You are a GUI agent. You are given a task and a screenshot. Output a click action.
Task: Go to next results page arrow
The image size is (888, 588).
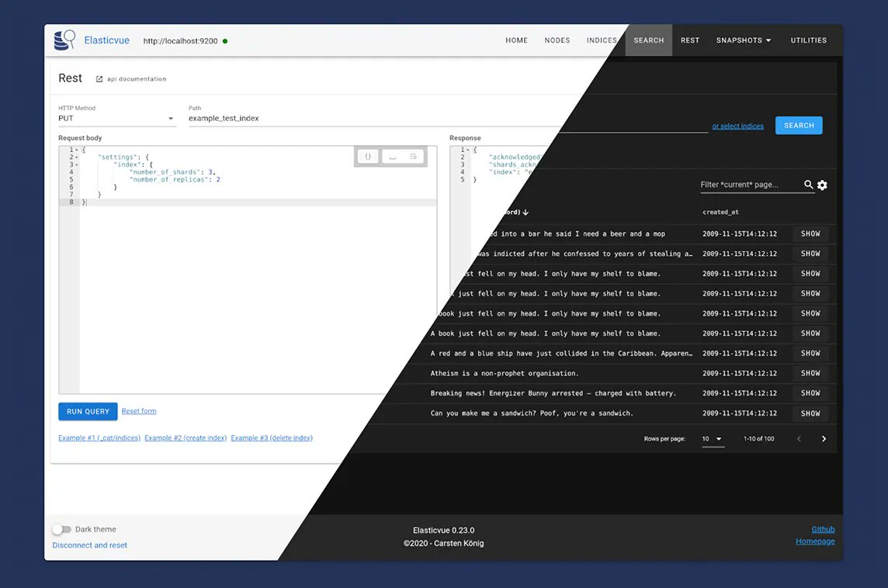pos(824,438)
